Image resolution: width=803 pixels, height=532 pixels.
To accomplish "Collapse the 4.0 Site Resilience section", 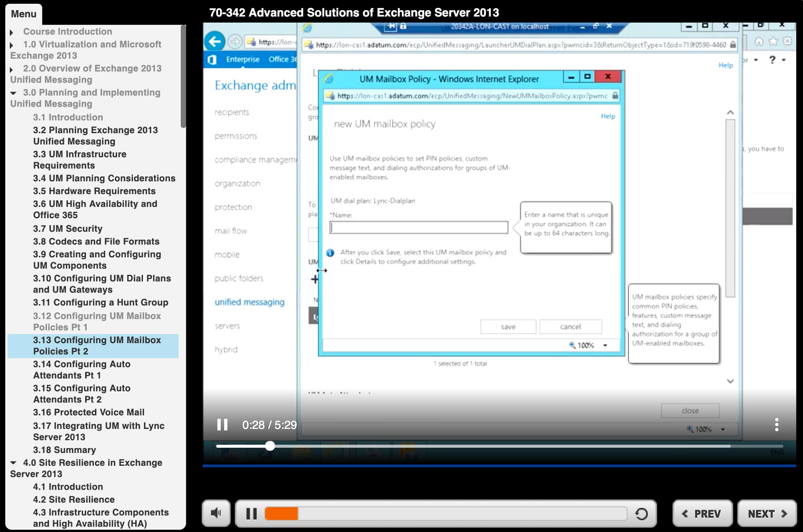I will pos(13,463).
